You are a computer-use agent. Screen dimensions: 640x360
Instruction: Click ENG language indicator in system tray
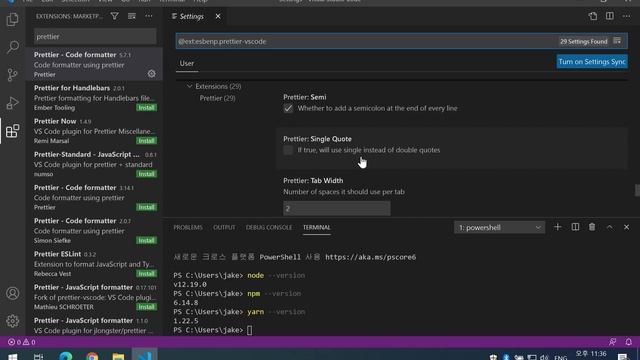click(x=560, y=358)
